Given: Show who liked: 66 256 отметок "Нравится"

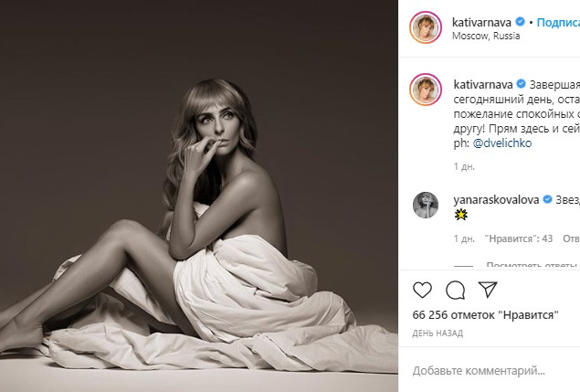Looking at the screenshot, I should 484,313.
